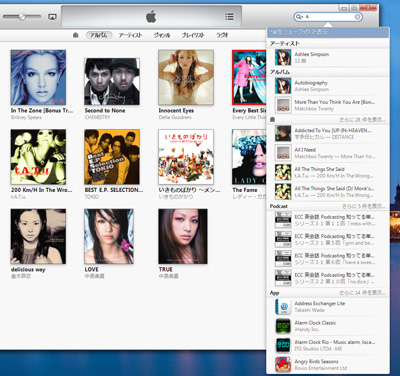Select the songs tab icon

[x=76, y=35]
